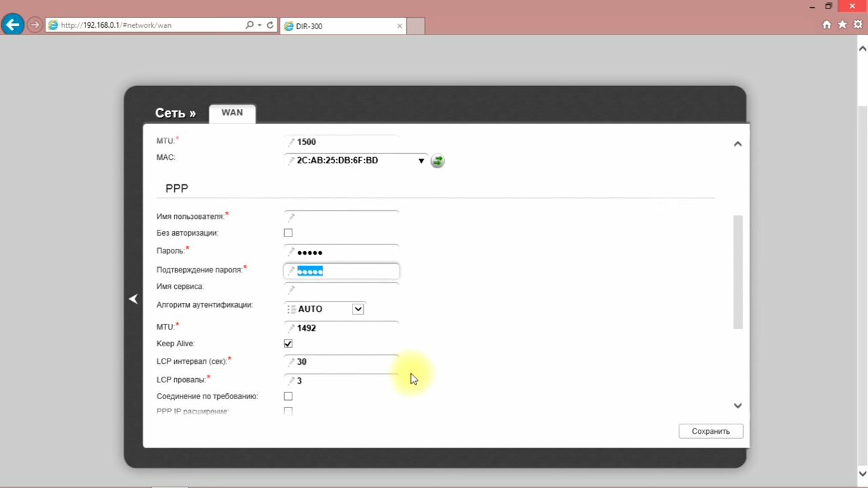Image resolution: width=868 pixels, height=488 pixels.
Task: Click the browser page scroll-down arrow
Action: coord(863,474)
